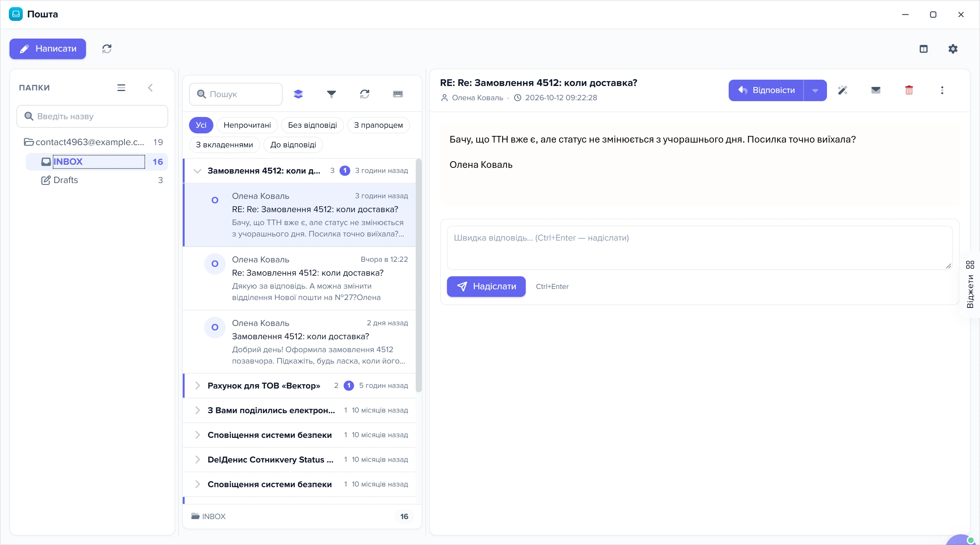Click the AI magic wand icon

click(x=843, y=90)
